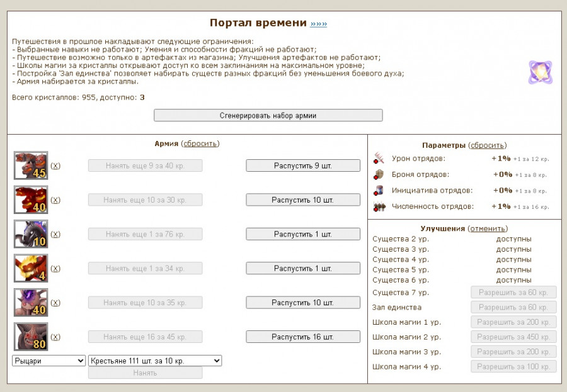567x392 pixels.
Task: Click (x) beside Нанять еще 1 за 34 кр.
Action: (x=55, y=269)
